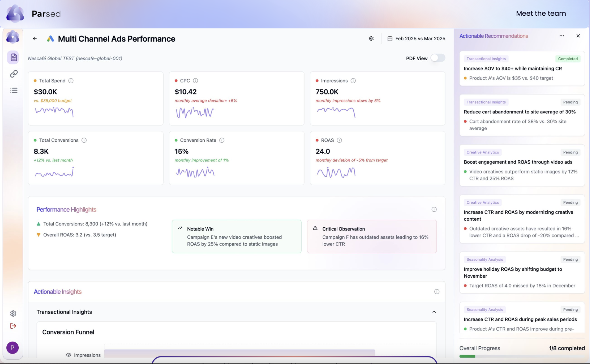
Task: Open sidebar settings gear at bottom
Action: point(13,314)
